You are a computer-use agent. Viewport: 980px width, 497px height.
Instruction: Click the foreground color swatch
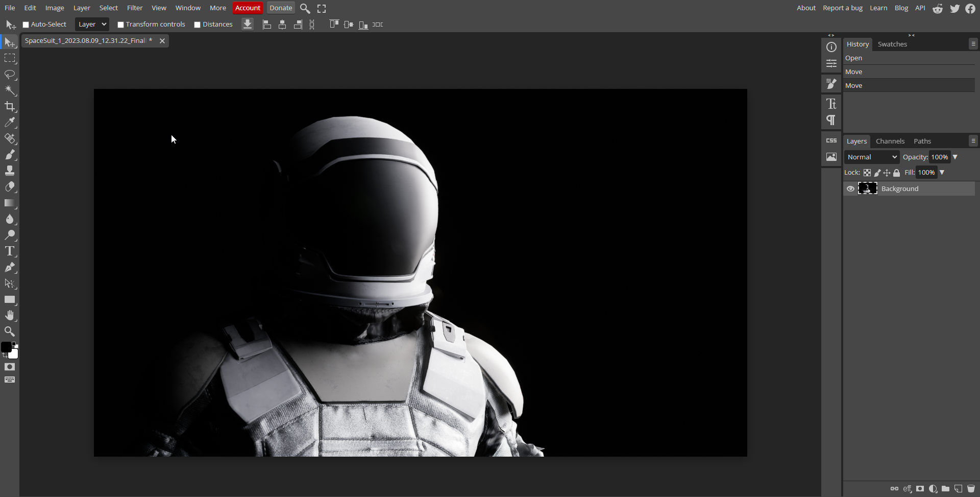6,347
